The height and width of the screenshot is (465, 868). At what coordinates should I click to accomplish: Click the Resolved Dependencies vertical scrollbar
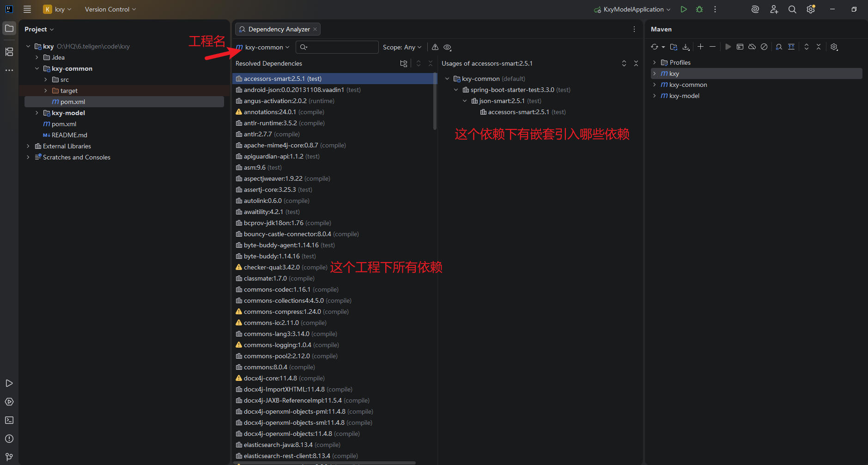click(435, 101)
